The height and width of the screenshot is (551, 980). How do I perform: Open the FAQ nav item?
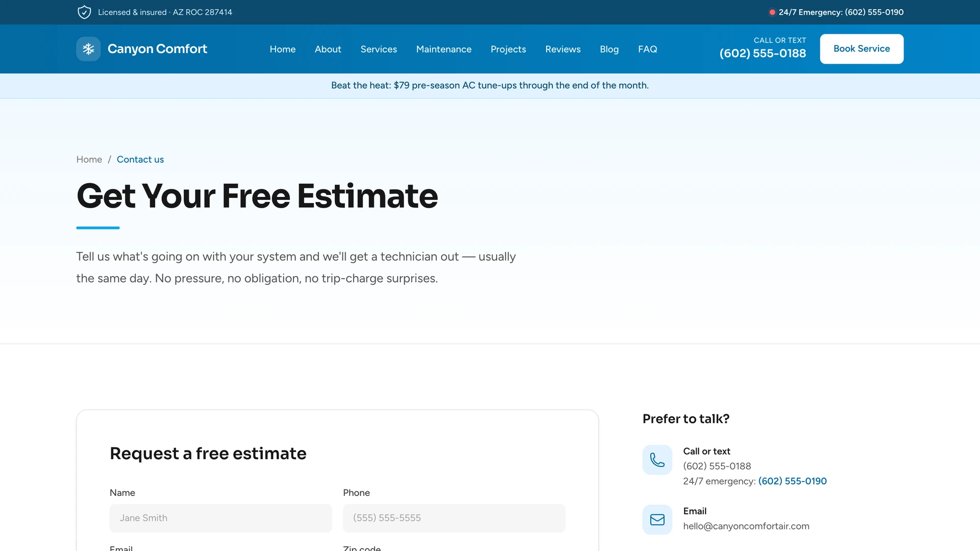(648, 49)
